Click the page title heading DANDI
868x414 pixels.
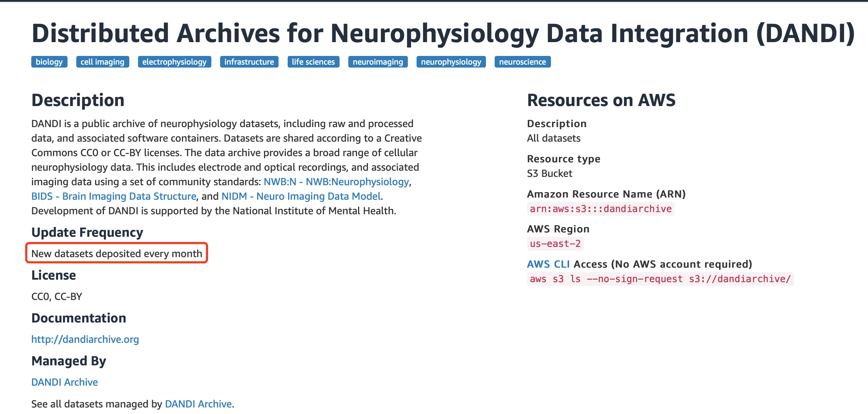pos(443,33)
